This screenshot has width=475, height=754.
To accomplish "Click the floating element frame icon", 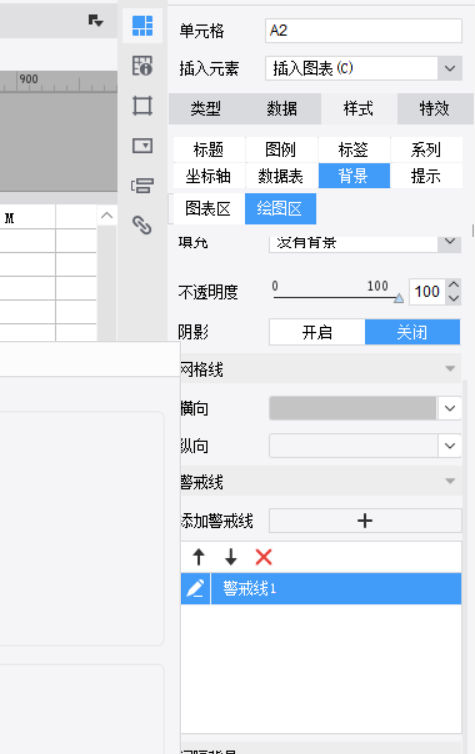I will [142, 105].
